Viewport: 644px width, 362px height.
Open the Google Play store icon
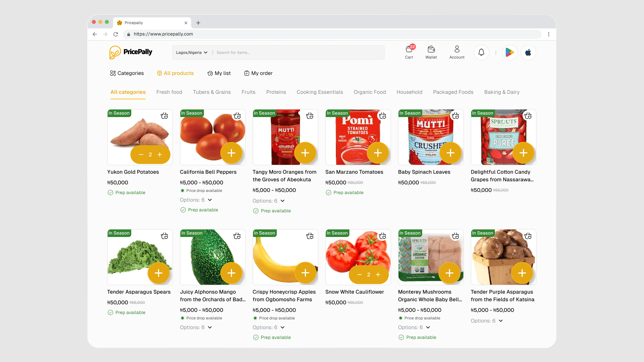[510, 52]
